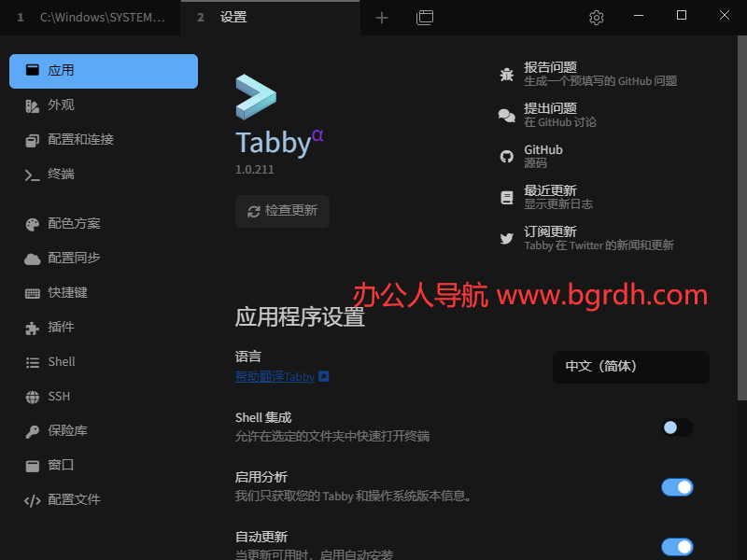This screenshot has width=747, height=560.
Task: Click the swatch icon beside 外观
Action: [x=33, y=106]
